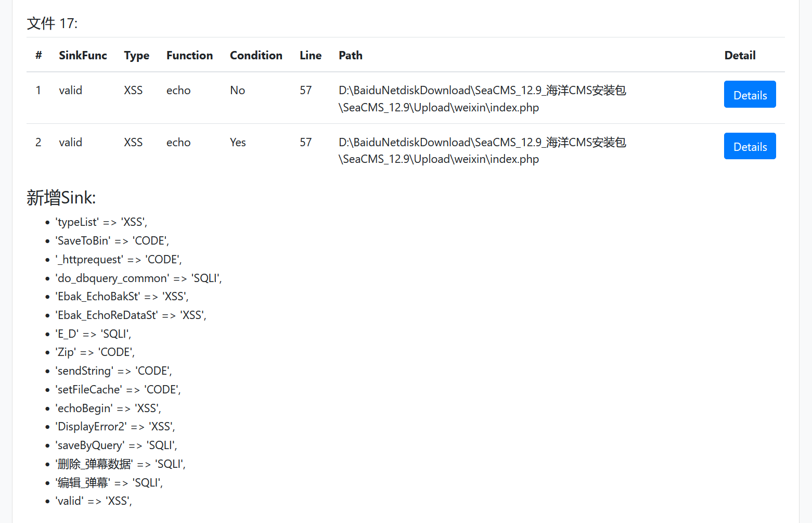
Task: Select the file path in row 2
Action: (482, 150)
